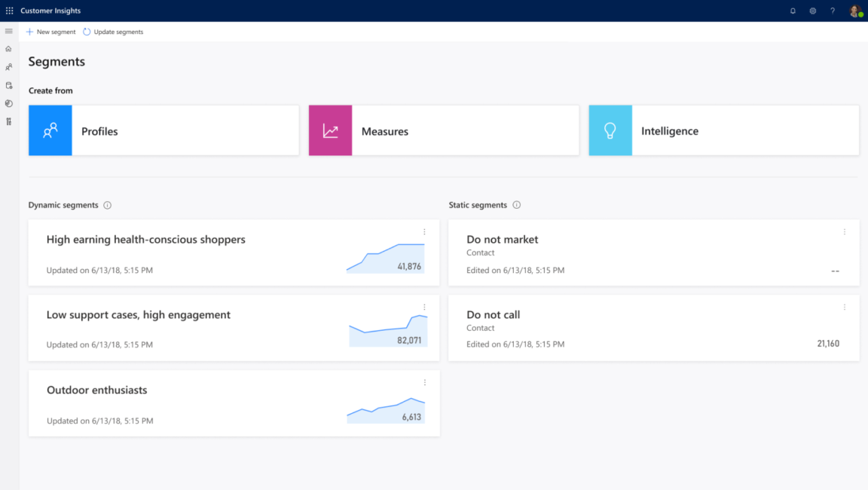868x490 pixels.
Task: Open options menu on Do not market card
Action: coord(845,232)
